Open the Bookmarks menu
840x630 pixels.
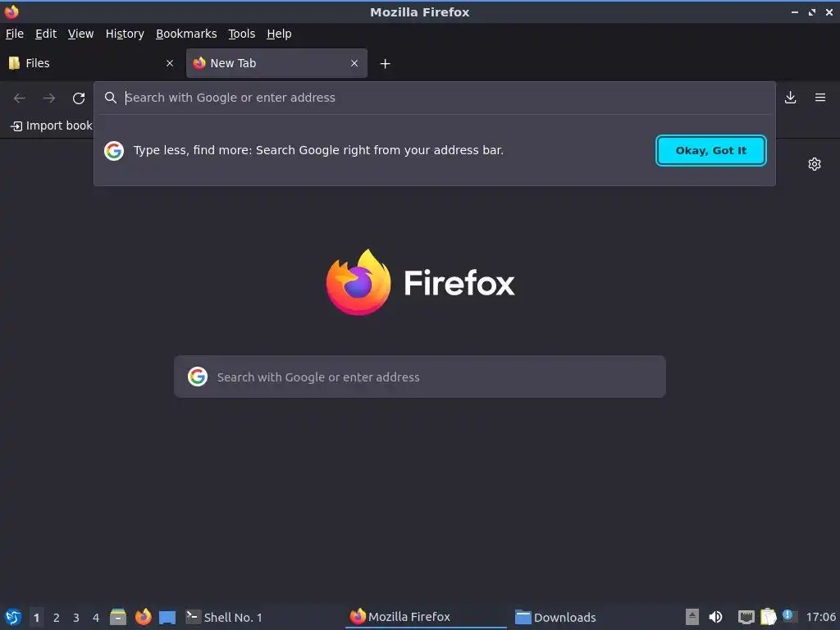pyautogui.click(x=186, y=34)
